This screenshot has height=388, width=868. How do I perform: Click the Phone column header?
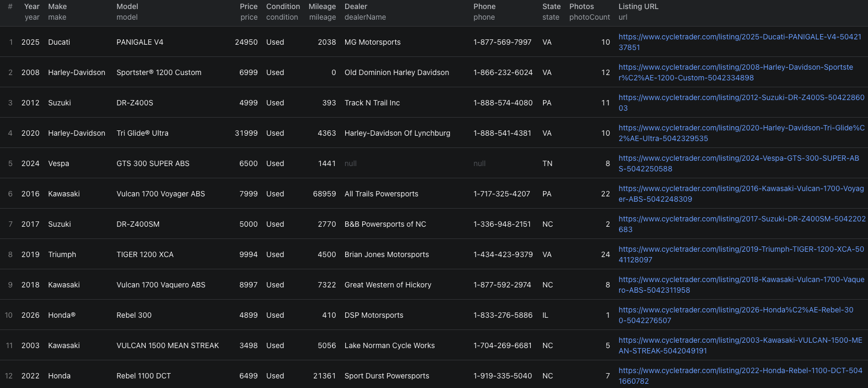[485, 6]
